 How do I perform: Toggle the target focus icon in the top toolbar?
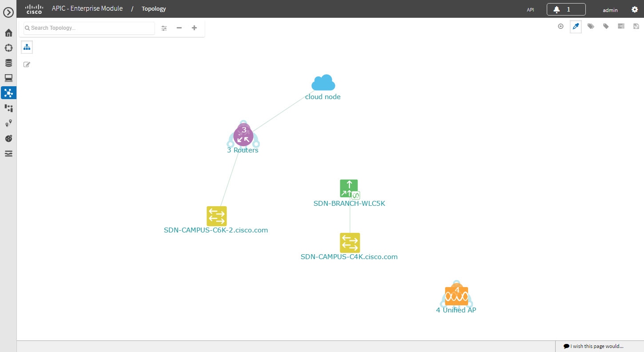pos(561,26)
